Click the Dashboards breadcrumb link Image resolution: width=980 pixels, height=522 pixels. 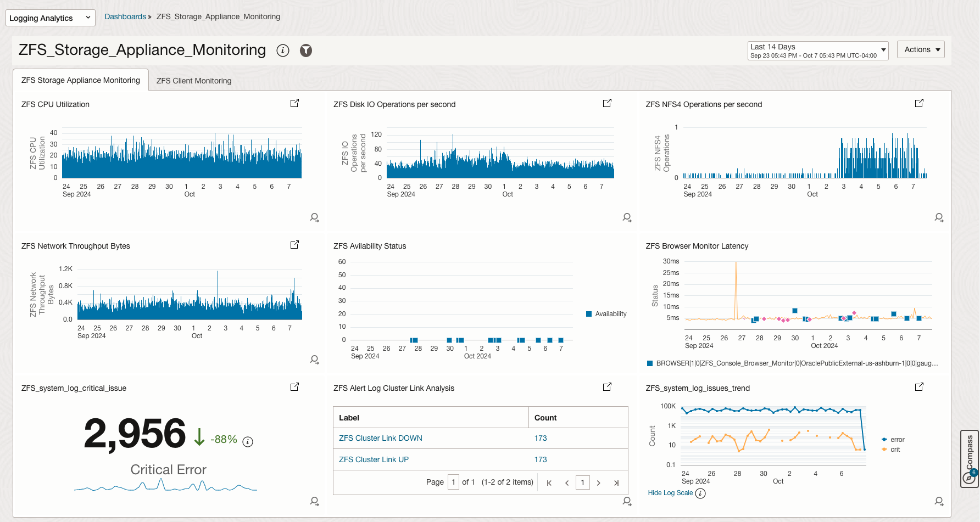[125, 16]
